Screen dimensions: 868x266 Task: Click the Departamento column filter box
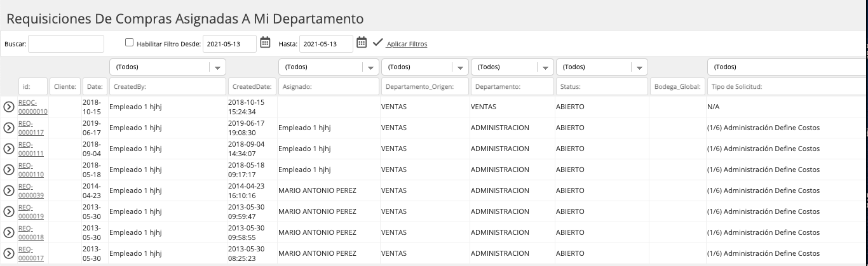[x=513, y=86]
